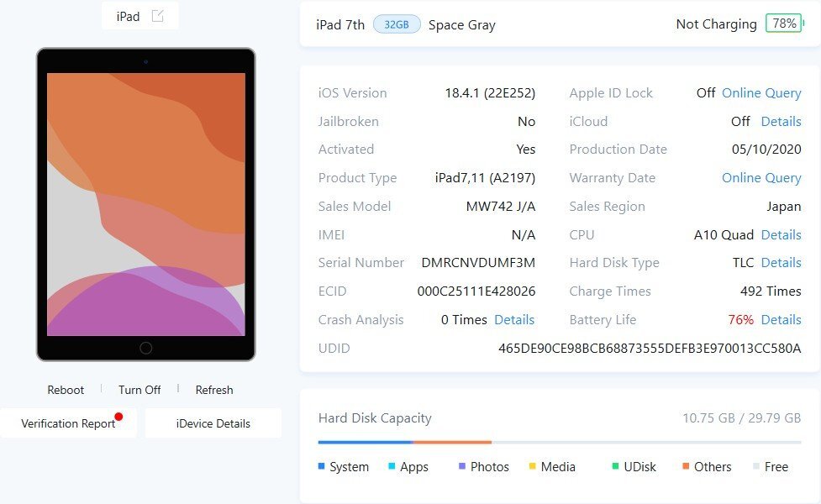This screenshot has height=504, width=821.
Task: Reboot the device
Action: (66, 390)
